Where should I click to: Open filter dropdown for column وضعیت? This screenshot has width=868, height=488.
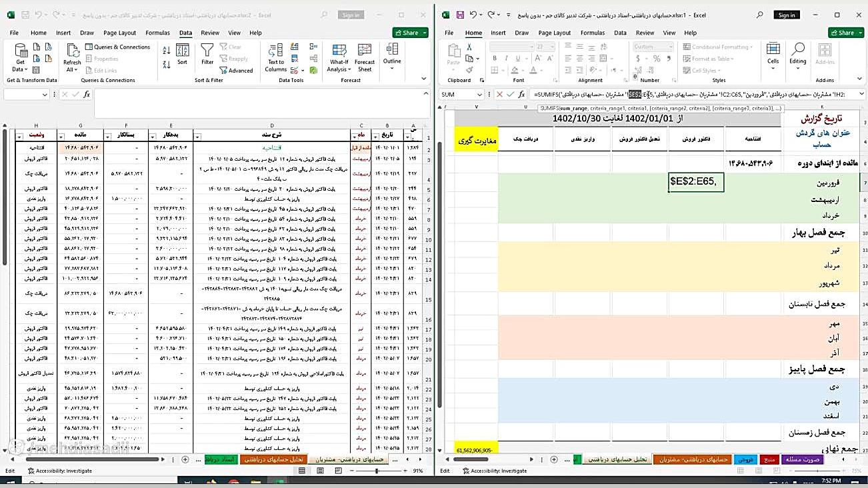tap(19, 136)
